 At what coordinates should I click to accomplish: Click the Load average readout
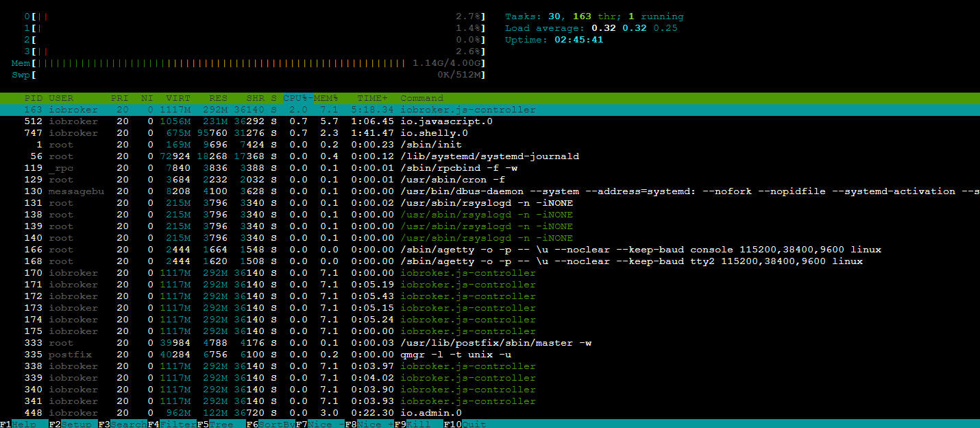[591, 28]
